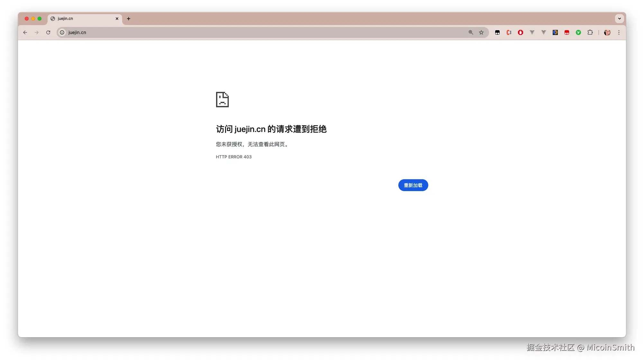This screenshot has width=644, height=361.
Task: Go back using the back arrow
Action: tap(25, 32)
